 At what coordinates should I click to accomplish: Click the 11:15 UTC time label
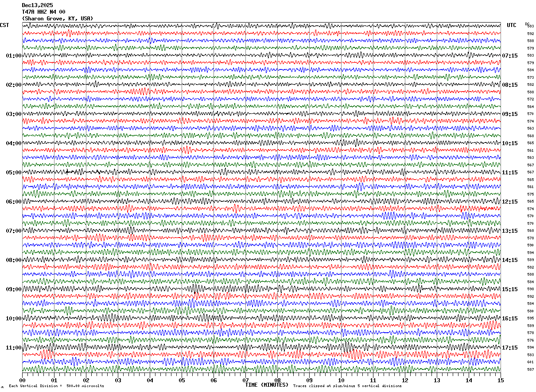click(x=510, y=173)
